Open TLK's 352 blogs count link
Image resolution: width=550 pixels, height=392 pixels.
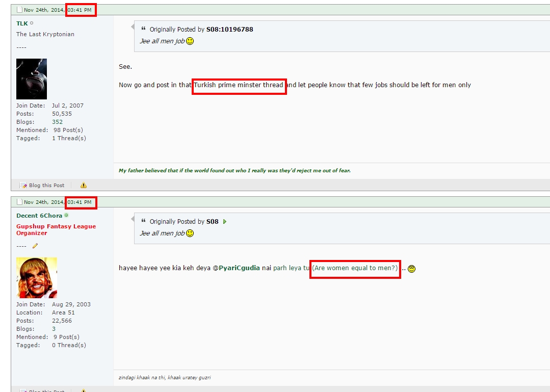pyautogui.click(x=57, y=122)
